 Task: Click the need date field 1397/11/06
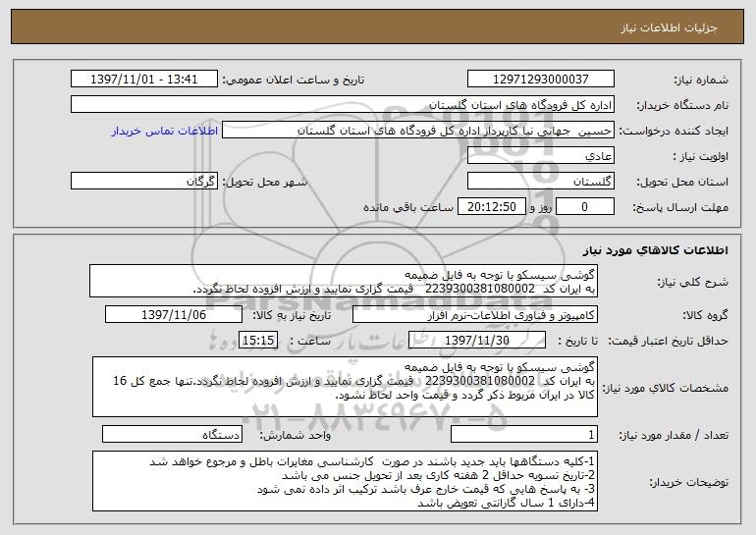174,315
